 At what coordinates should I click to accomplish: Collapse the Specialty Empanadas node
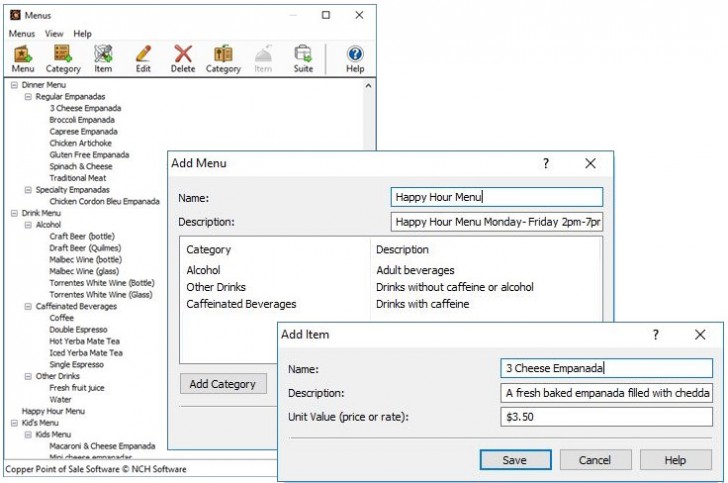pos(28,190)
